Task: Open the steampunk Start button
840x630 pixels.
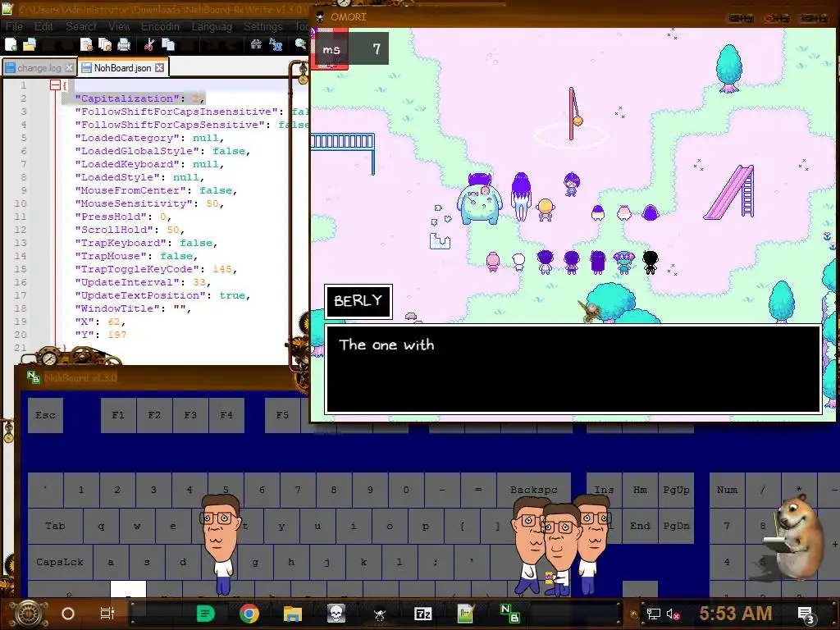Action: (29, 614)
